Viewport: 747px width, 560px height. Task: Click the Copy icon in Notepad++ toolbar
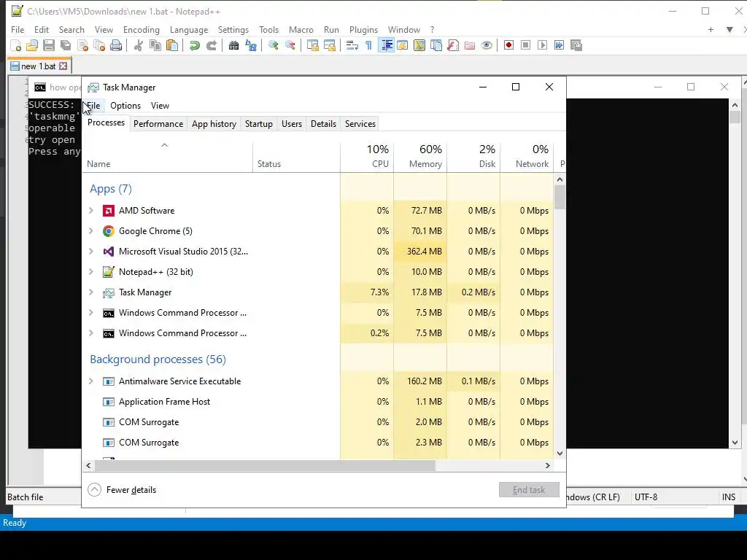(x=155, y=45)
